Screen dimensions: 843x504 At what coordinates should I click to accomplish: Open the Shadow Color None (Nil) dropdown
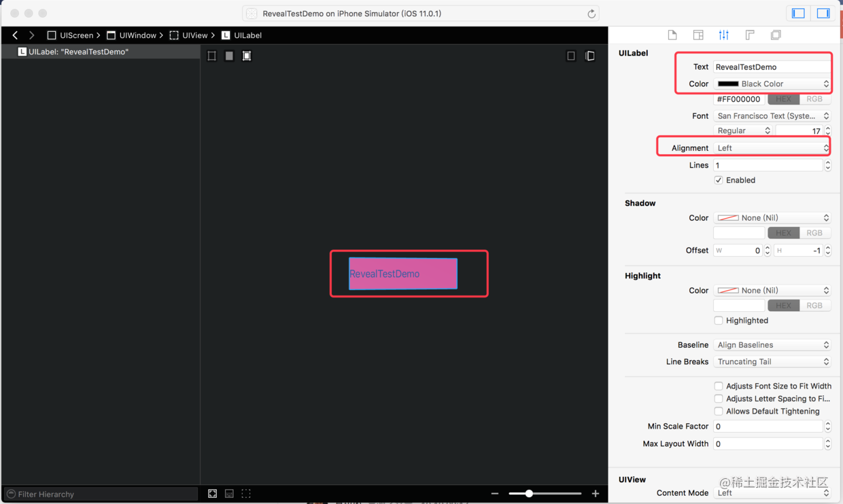coord(772,218)
